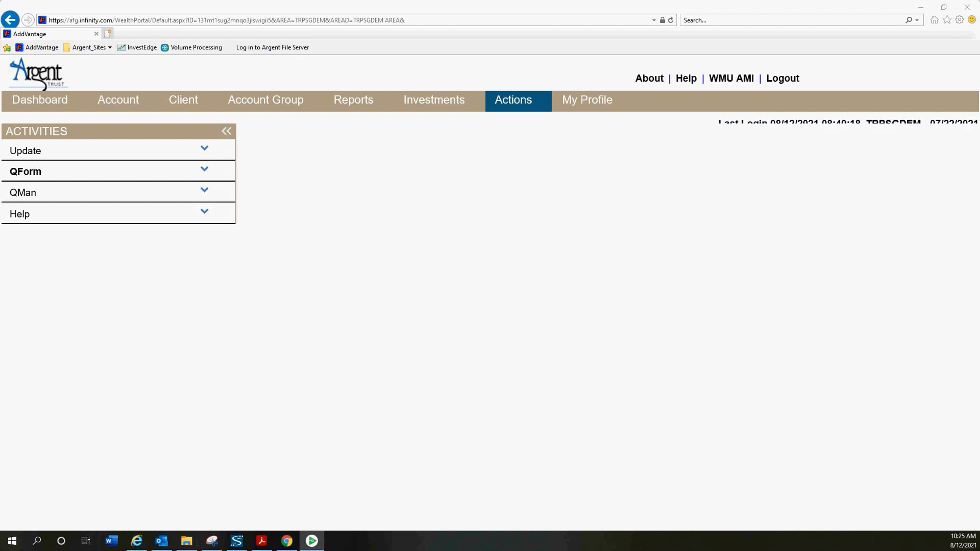Click the browser forward arrow button
This screenshot has height=551, width=980.
click(x=28, y=20)
